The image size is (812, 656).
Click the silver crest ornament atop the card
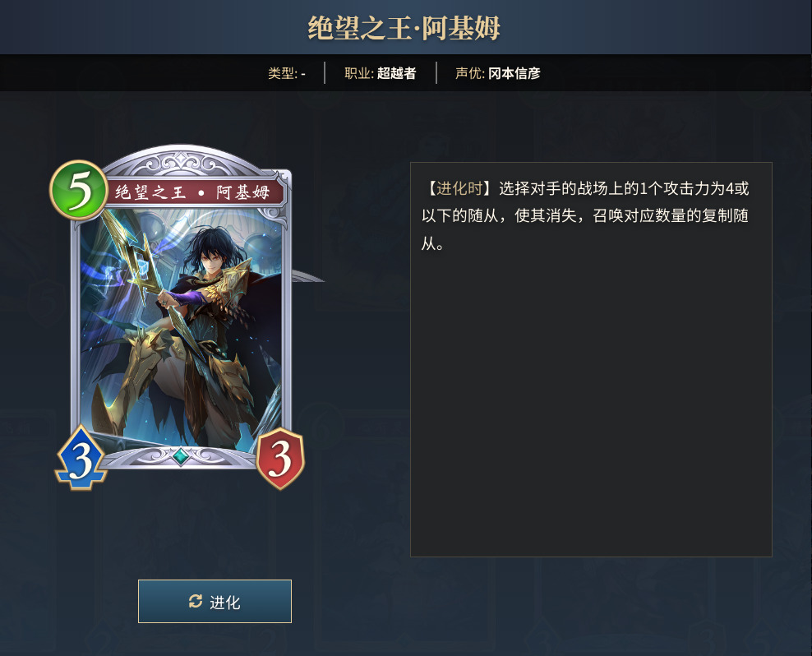pyautogui.click(x=180, y=162)
